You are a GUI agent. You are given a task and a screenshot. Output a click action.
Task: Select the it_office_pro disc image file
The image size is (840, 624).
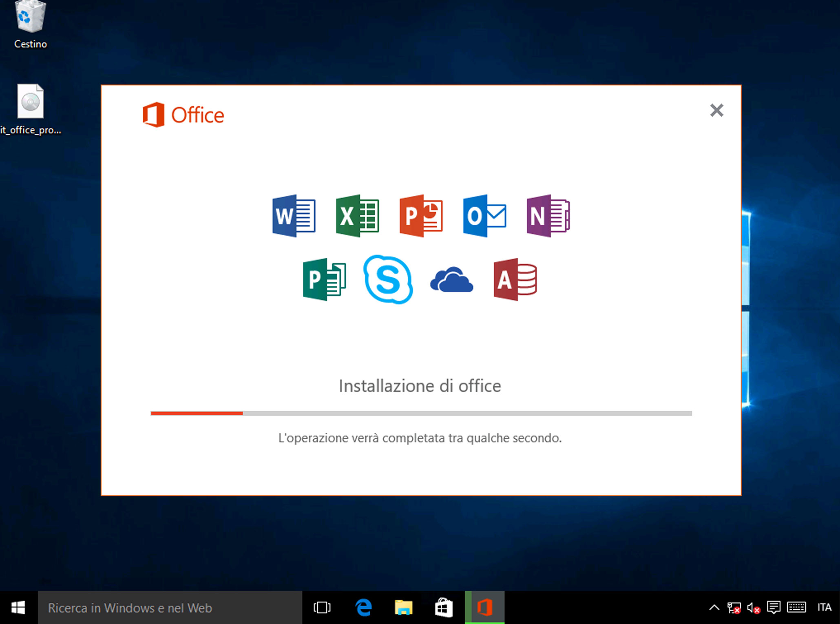tap(31, 109)
